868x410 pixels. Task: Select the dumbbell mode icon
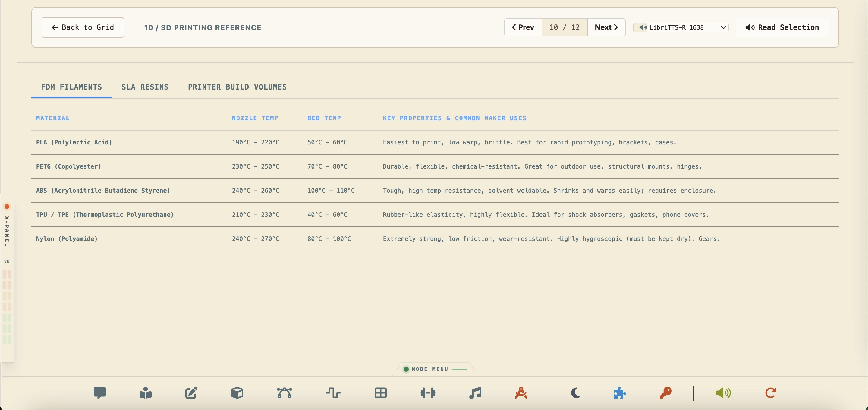pos(428,393)
